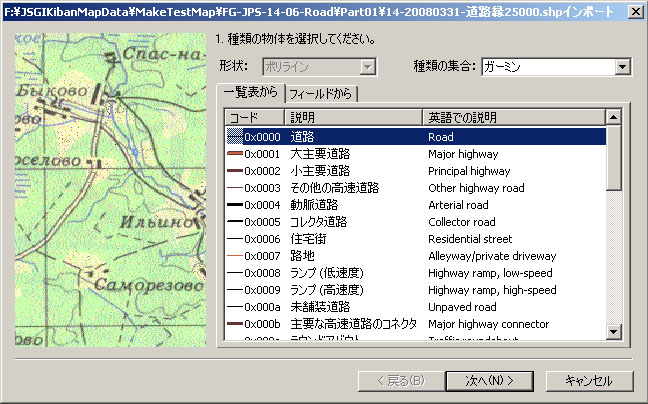Click line icon for 0x0006 Residential street

click(235, 239)
